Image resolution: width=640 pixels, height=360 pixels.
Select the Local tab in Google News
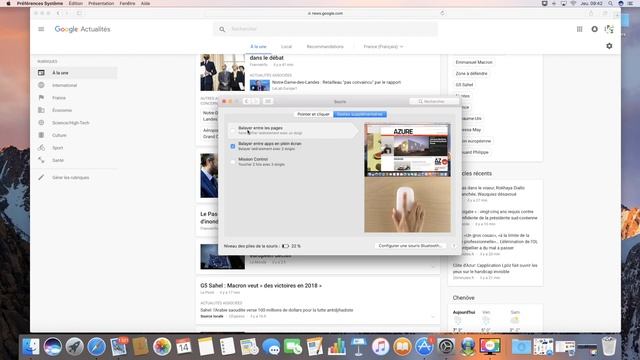(x=286, y=47)
